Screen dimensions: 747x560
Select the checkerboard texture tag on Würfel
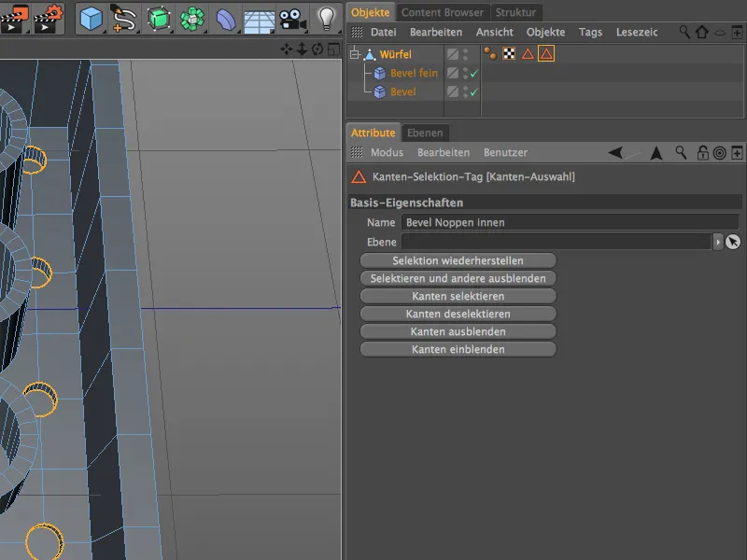509,53
